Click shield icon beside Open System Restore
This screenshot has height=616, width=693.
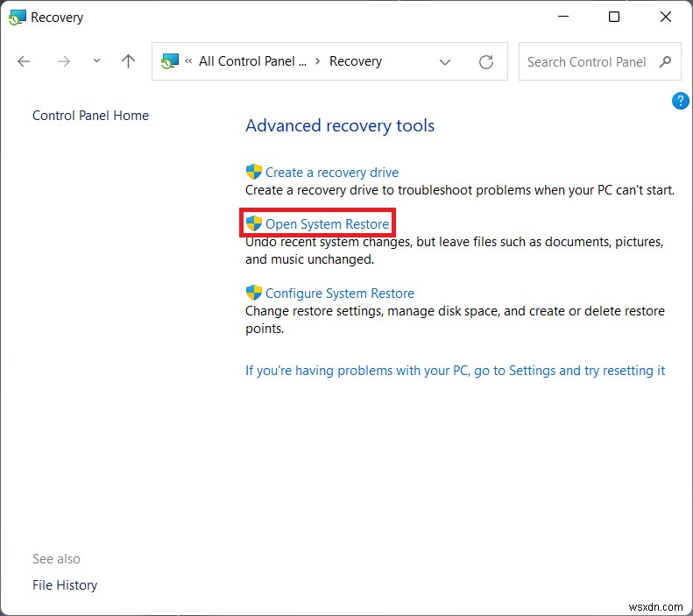coord(254,223)
